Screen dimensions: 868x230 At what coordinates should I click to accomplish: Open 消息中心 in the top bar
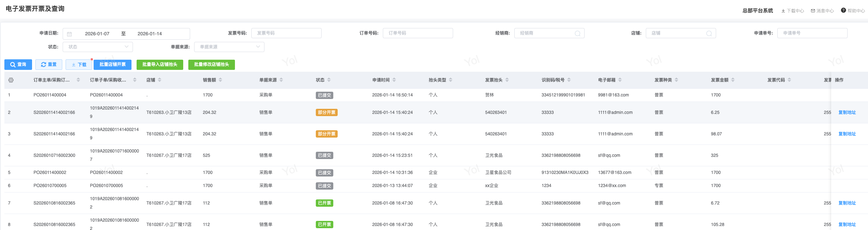click(x=822, y=11)
